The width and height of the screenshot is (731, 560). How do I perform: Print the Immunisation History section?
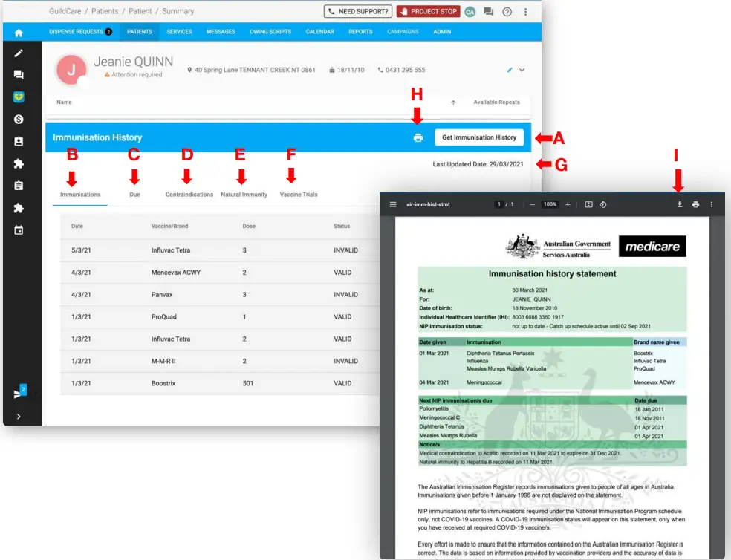pos(418,137)
